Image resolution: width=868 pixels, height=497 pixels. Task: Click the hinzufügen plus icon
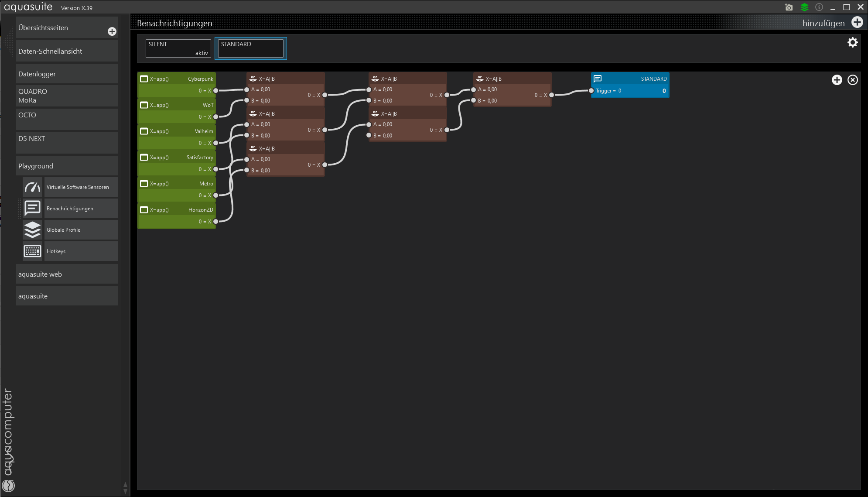point(857,23)
